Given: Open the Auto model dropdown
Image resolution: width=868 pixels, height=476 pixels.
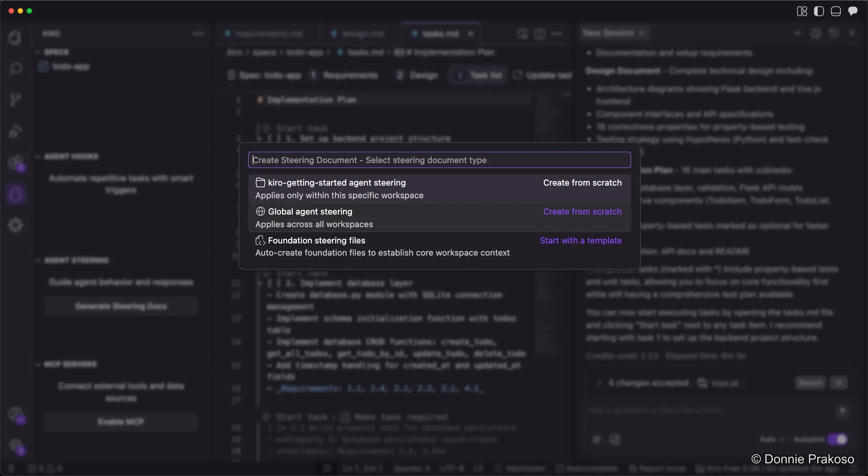Looking at the screenshot, I should pos(772,439).
